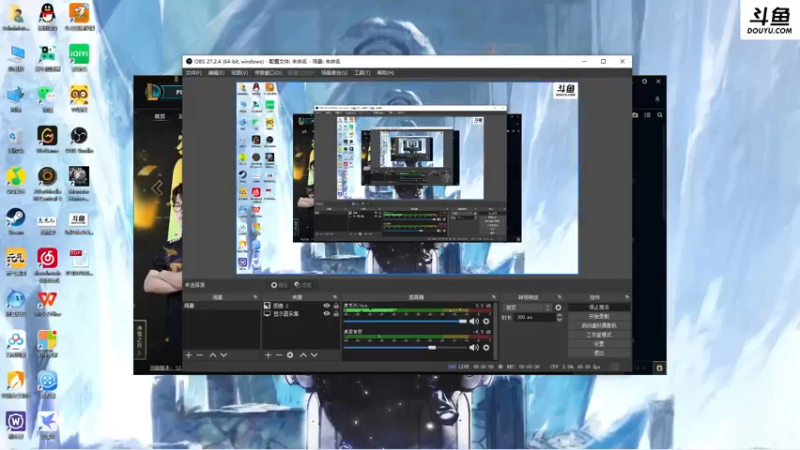
Task: Click the left chevron arrow in the League client
Action: pyautogui.click(x=157, y=188)
